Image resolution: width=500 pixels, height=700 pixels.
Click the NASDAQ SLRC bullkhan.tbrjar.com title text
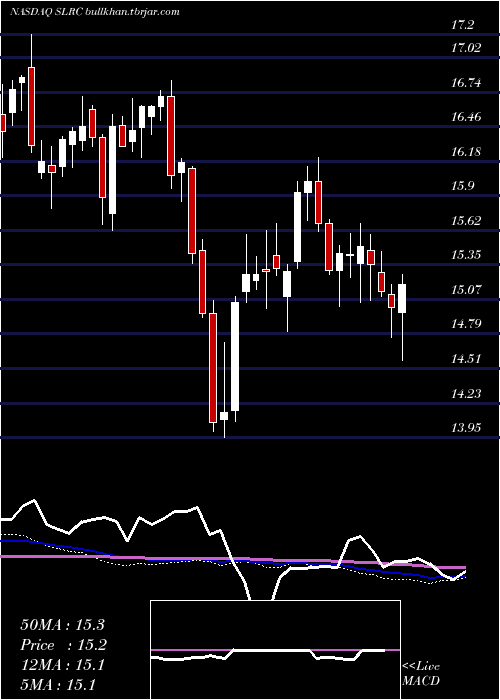94,12
